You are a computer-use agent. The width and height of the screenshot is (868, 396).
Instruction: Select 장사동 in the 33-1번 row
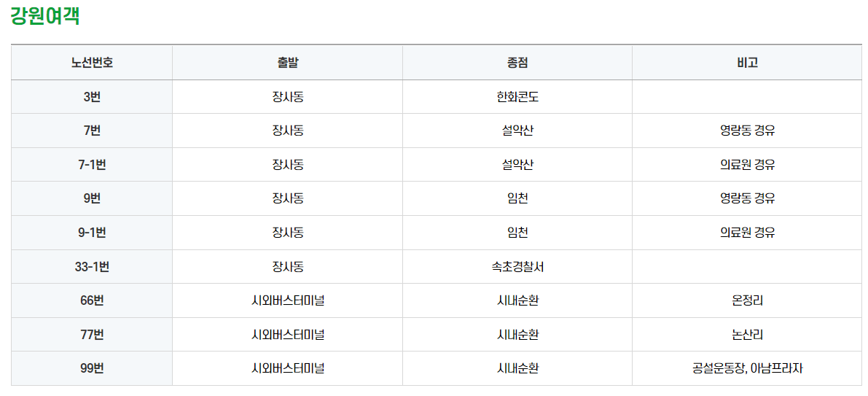287,266
